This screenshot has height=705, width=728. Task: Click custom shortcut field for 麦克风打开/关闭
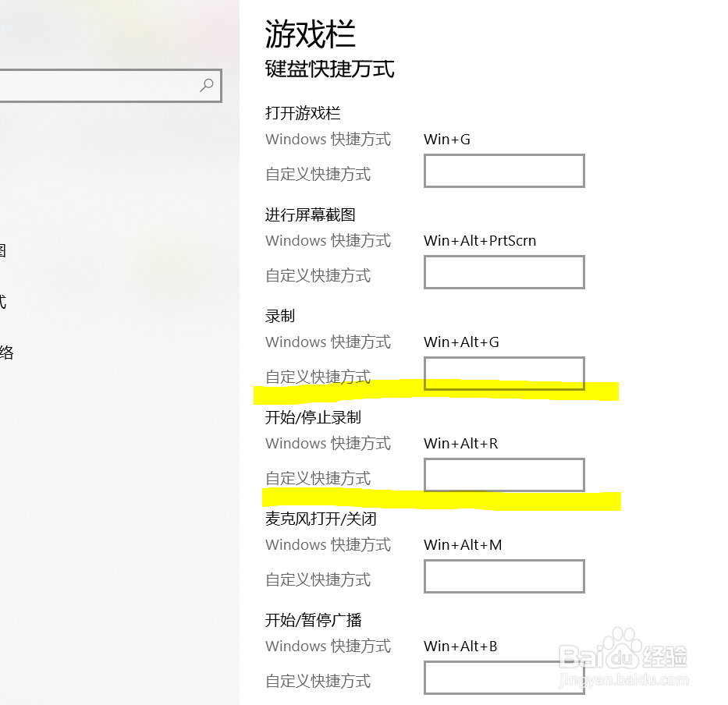coord(504,576)
